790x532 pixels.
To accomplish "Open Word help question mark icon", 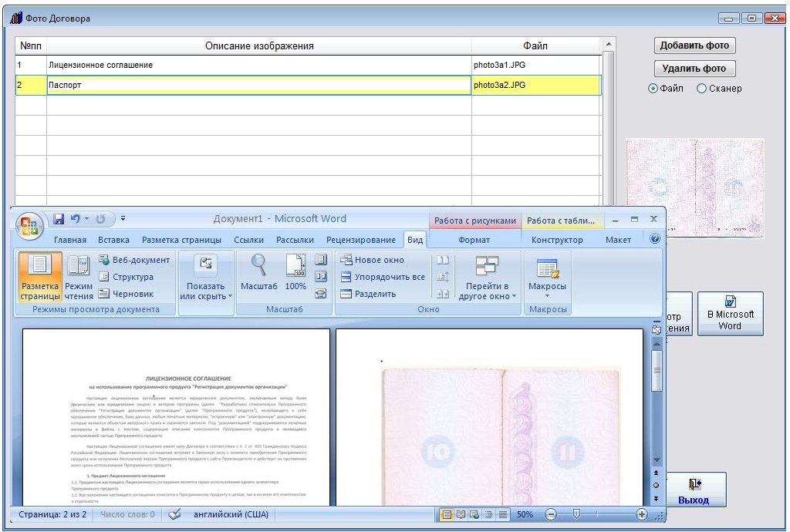I will 654,238.
